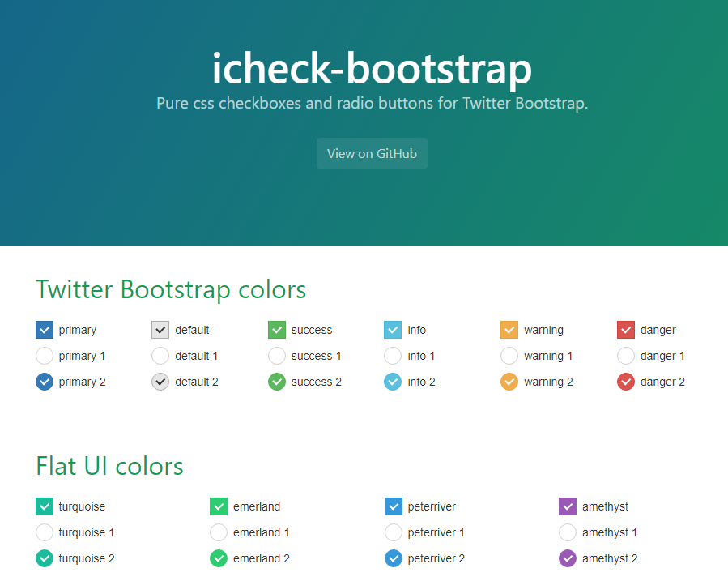Select turquoise 2 radio button
The height and width of the screenshot is (581, 728).
(45, 558)
